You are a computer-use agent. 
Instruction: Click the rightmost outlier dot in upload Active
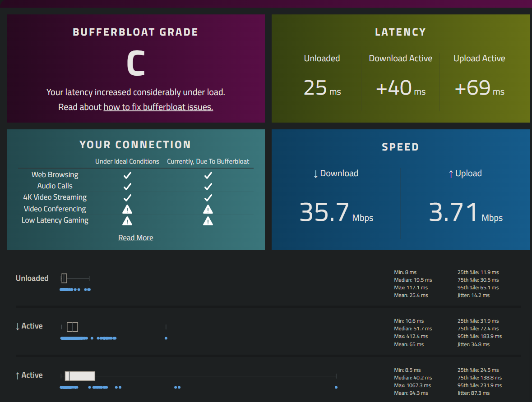click(x=336, y=387)
